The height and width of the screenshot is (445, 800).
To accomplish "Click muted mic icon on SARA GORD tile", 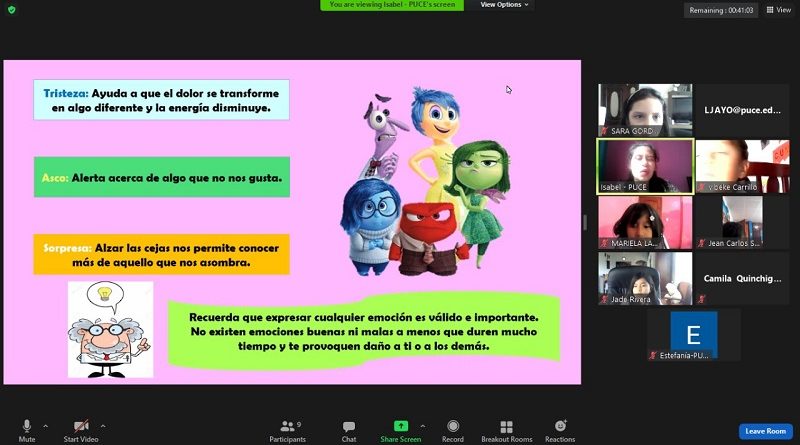I will click(605, 131).
